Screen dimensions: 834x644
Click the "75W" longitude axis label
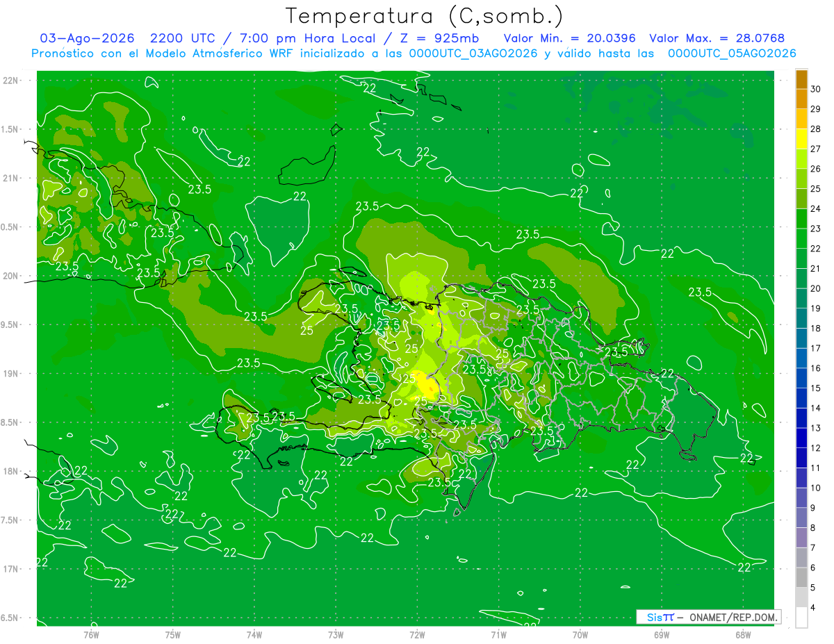point(173,634)
